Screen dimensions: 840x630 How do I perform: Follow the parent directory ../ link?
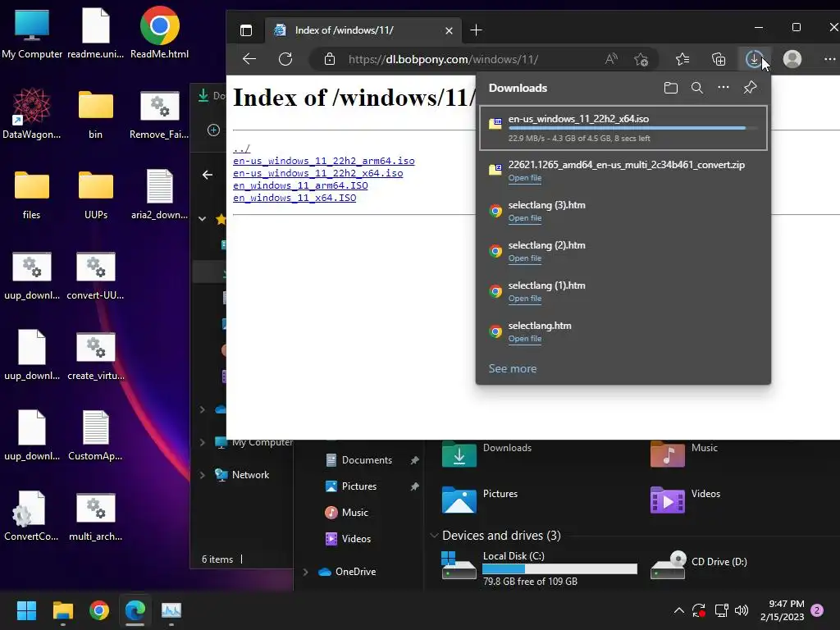pos(242,148)
